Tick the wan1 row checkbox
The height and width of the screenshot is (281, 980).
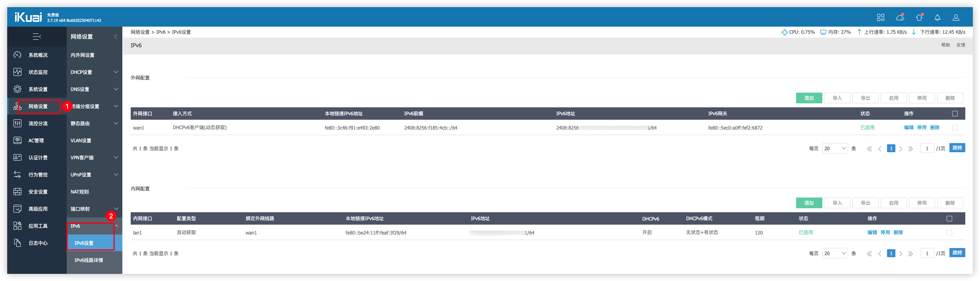(x=955, y=128)
